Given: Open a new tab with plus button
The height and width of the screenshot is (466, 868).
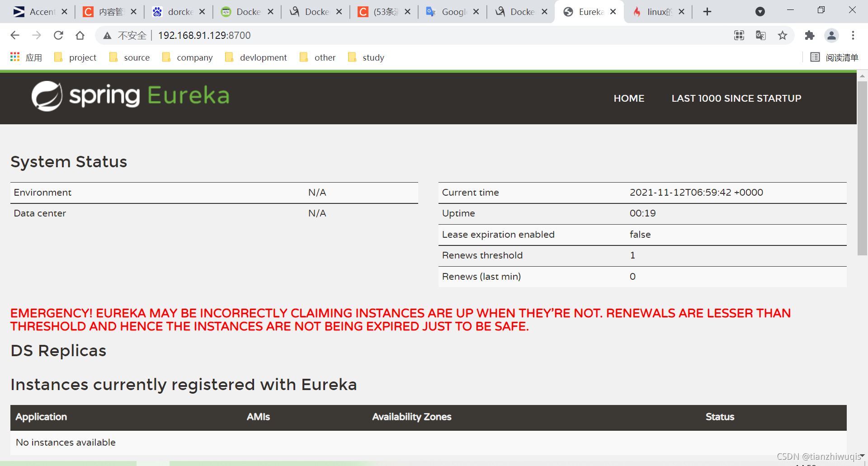Looking at the screenshot, I should pyautogui.click(x=708, y=12).
